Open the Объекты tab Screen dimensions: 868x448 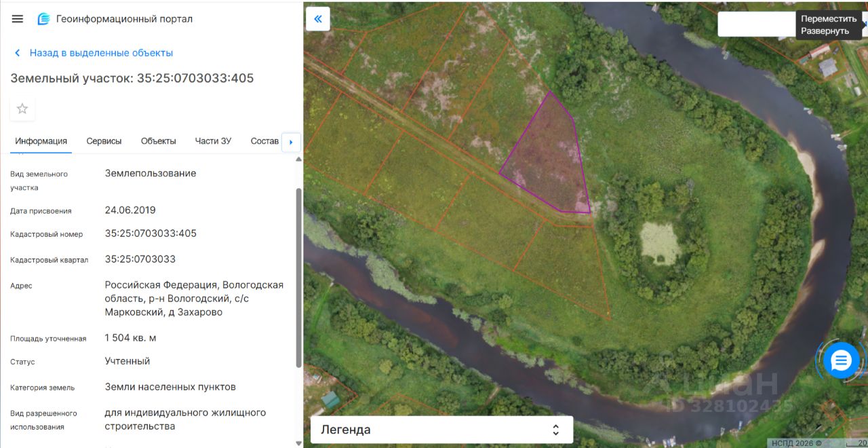coord(158,141)
